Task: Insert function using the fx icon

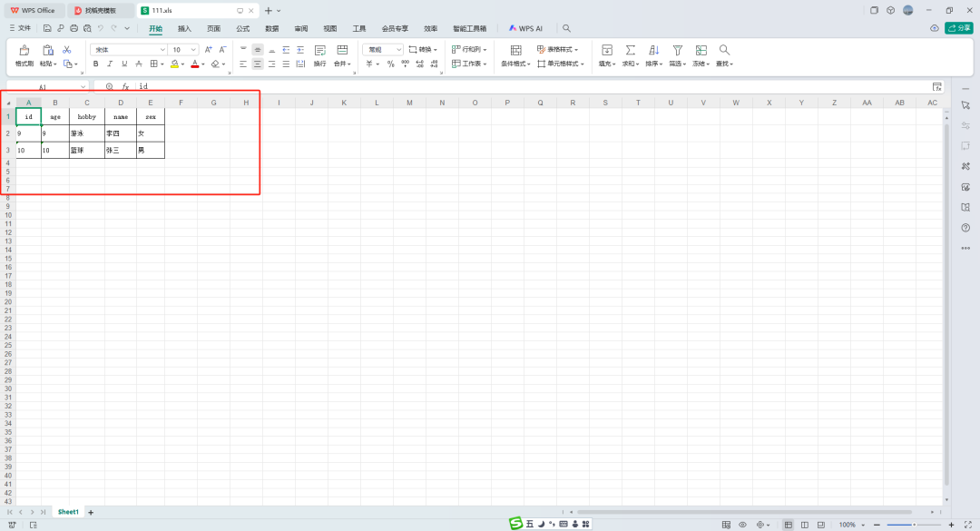Action: tap(126, 87)
